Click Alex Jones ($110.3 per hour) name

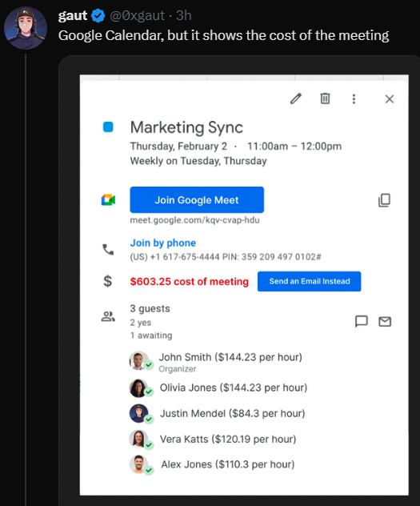tap(228, 464)
